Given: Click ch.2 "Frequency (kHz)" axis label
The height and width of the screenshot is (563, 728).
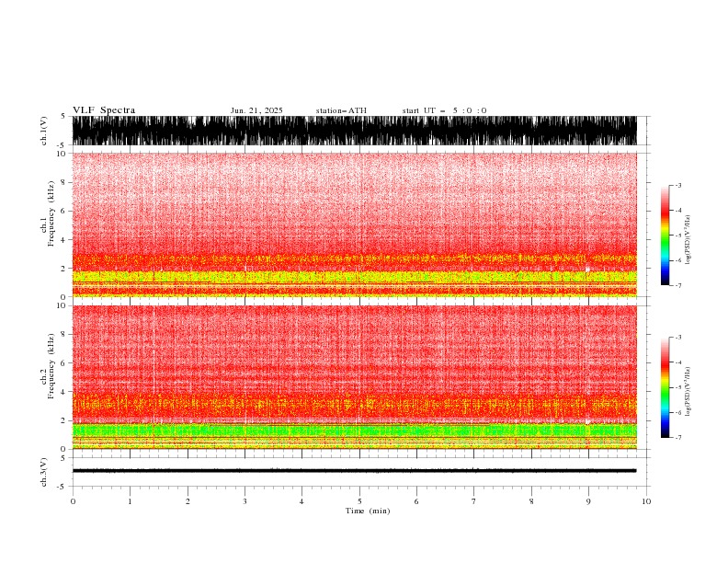Looking at the screenshot, I should (x=51, y=366).
